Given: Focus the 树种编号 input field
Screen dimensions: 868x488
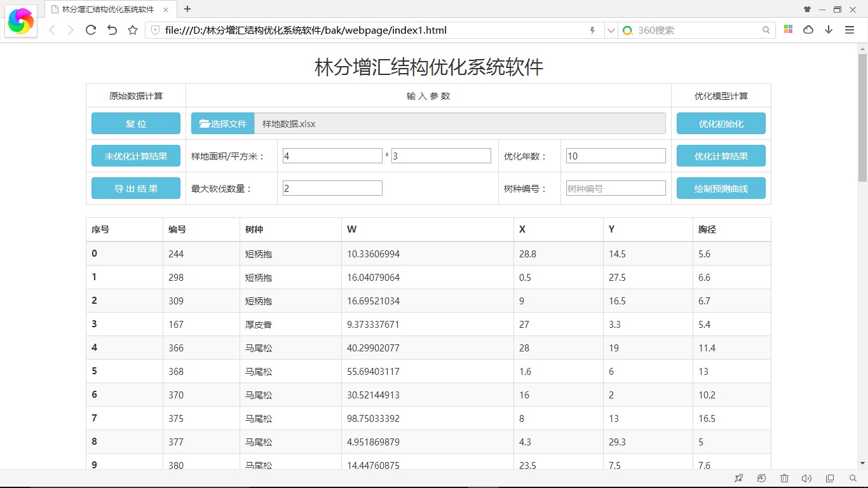Looking at the screenshot, I should coord(616,189).
